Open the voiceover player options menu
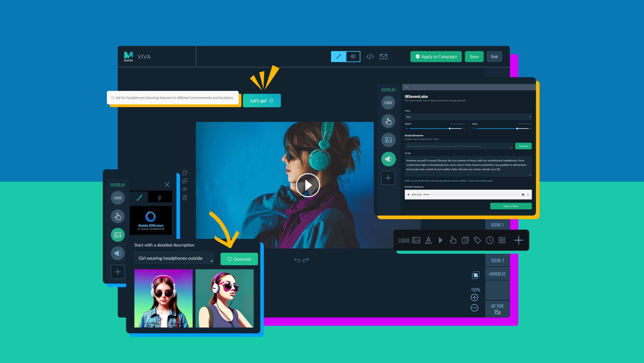644x363 pixels. coord(528,195)
